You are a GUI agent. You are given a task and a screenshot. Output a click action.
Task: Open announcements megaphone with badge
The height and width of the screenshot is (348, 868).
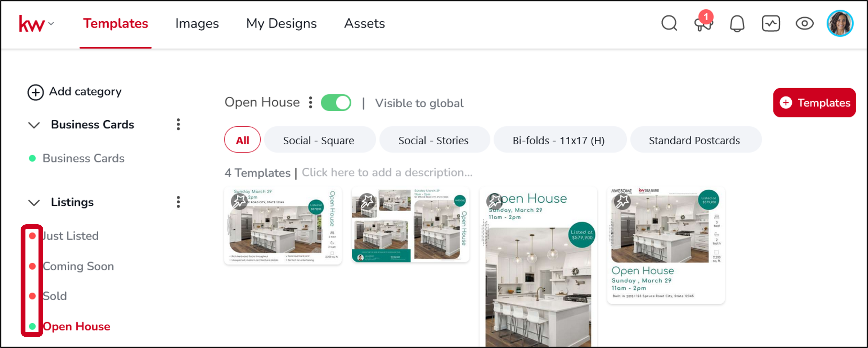pyautogui.click(x=703, y=21)
